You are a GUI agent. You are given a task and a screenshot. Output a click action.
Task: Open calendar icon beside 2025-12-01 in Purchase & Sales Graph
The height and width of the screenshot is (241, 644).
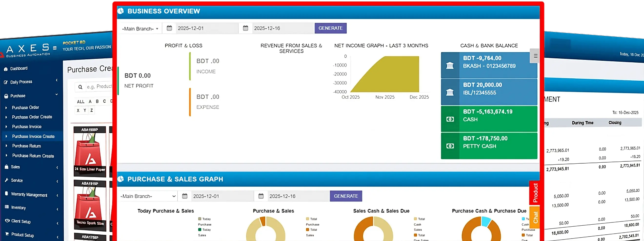[x=185, y=196]
